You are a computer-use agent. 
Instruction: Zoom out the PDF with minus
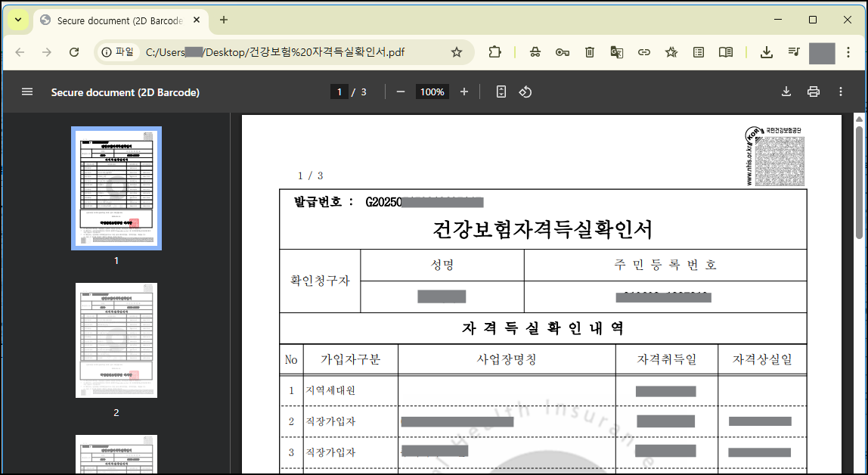401,92
